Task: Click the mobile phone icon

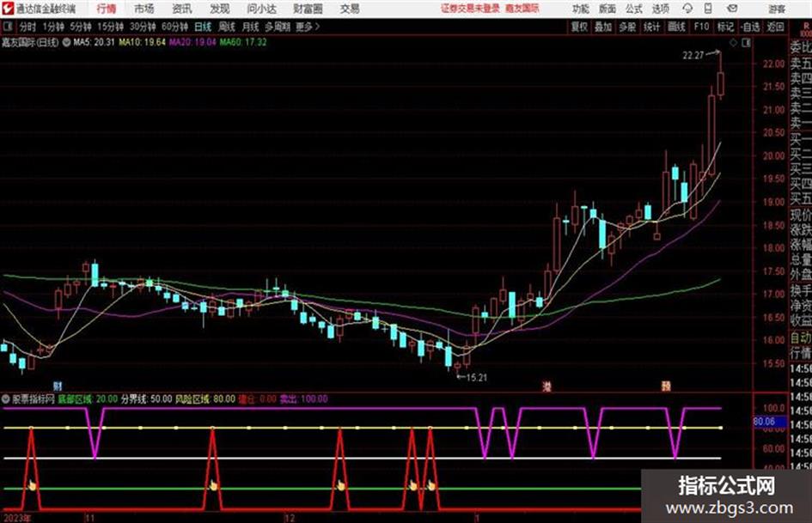Action: tap(708, 9)
